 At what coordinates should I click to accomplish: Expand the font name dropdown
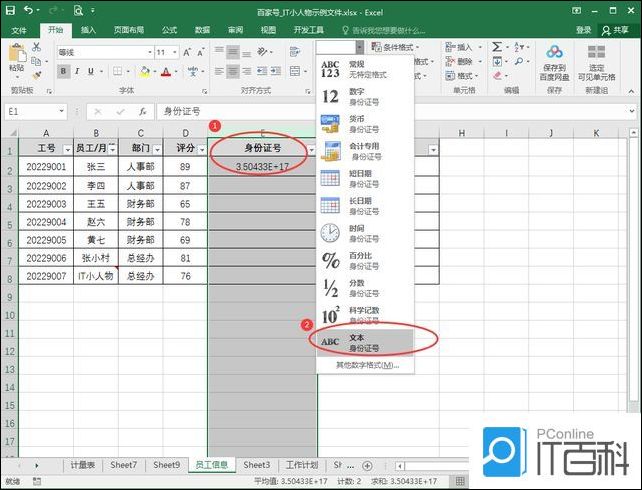(142, 52)
